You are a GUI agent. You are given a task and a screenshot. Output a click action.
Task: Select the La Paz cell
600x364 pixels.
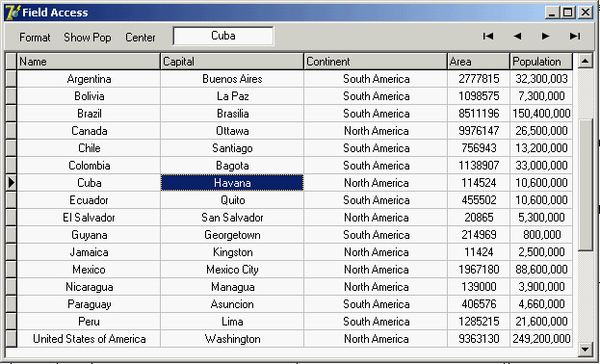pos(232,96)
